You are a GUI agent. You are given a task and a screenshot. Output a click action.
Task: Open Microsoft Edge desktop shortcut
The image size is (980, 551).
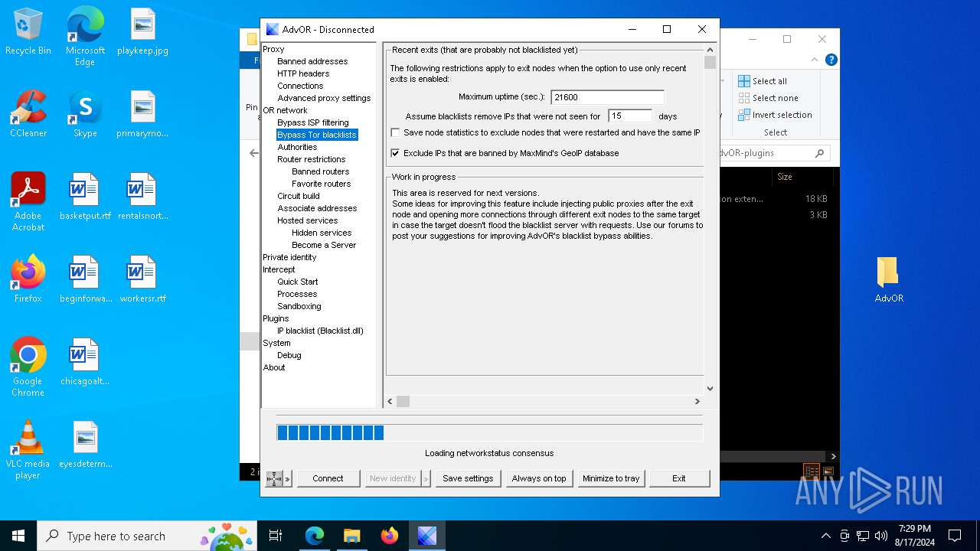tap(85, 37)
